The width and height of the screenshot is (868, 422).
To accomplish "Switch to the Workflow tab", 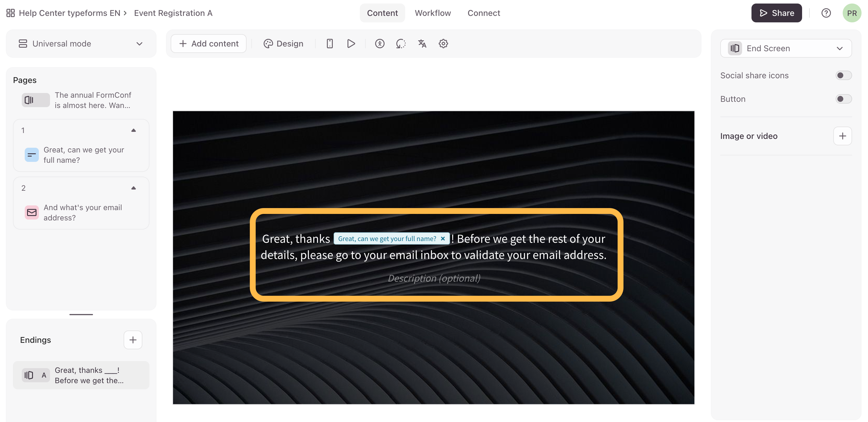I will 433,13.
